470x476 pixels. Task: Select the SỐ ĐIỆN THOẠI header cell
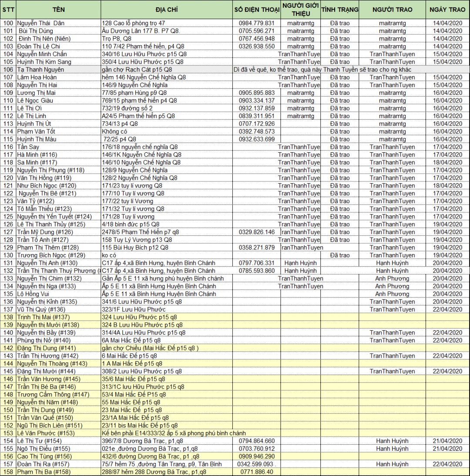click(x=256, y=10)
